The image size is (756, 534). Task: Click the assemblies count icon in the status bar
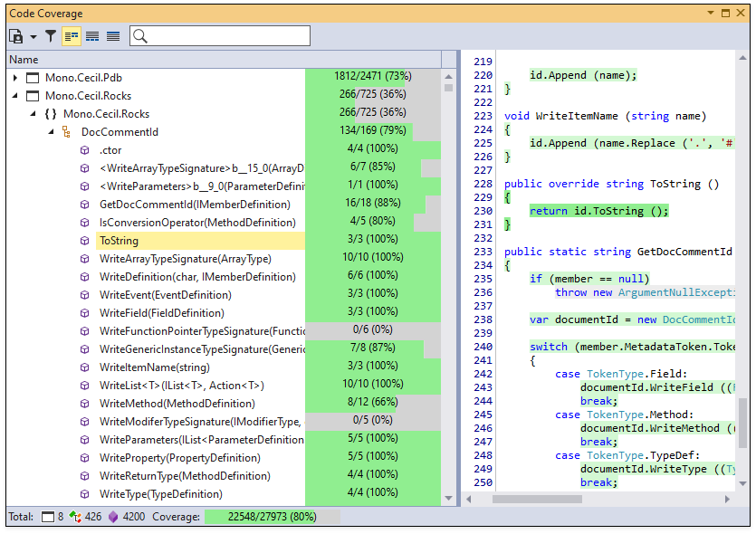tap(48, 517)
